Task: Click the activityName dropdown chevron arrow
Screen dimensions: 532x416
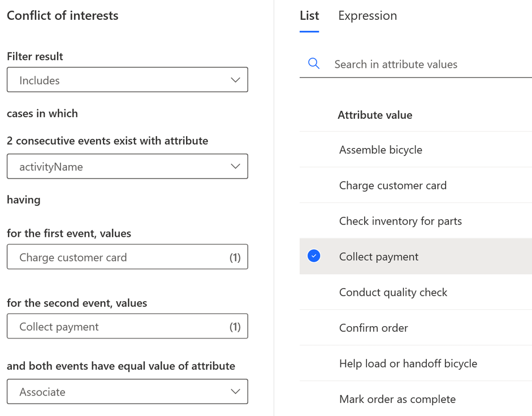Action: pyautogui.click(x=236, y=167)
